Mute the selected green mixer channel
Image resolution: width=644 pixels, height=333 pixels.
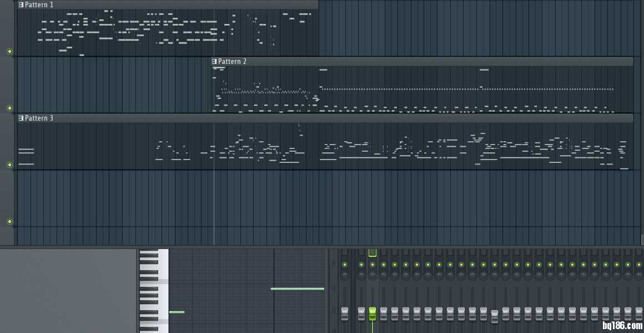(x=373, y=265)
